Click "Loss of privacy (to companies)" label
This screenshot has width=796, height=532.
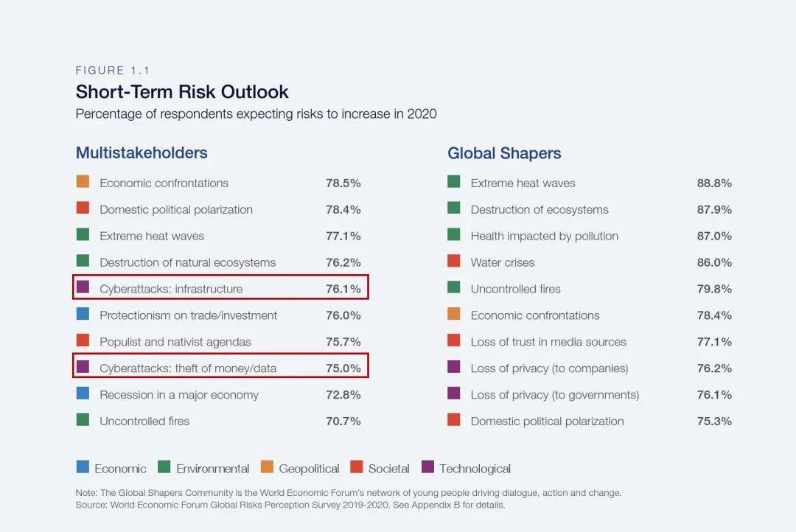point(549,368)
